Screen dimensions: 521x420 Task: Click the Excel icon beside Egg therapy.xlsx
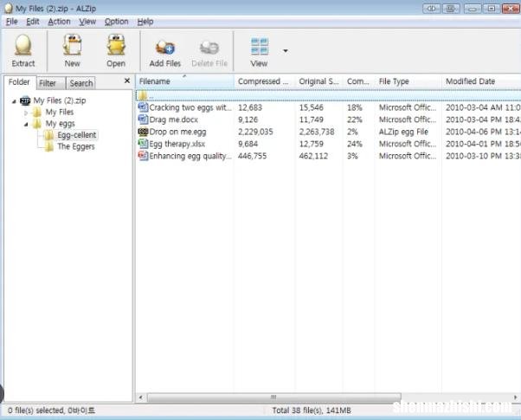[143, 144]
